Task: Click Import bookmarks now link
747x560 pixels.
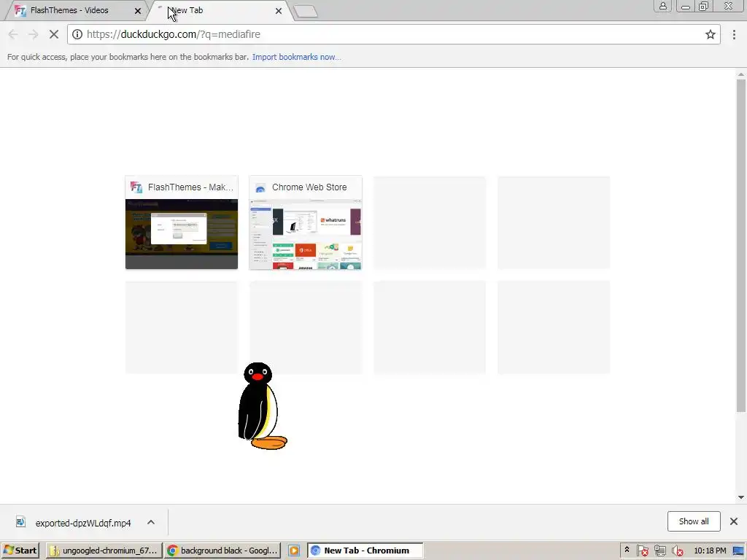Action: pos(296,57)
